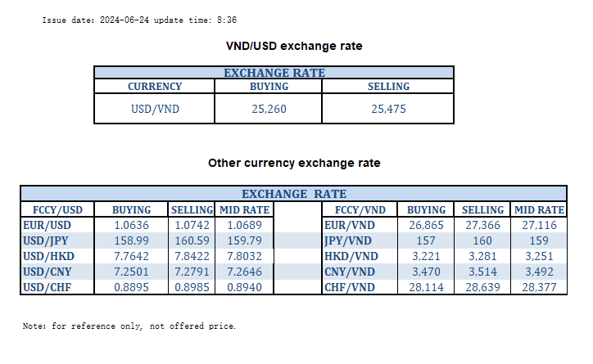The image size is (593, 364).
Task: Click the USD/CNY selling value 7.2791
Action: pyautogui.click(x=192, y=272)
